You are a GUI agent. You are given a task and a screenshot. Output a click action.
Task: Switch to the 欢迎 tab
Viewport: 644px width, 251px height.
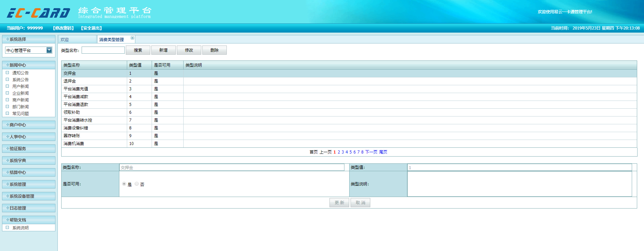click(77, 39)
